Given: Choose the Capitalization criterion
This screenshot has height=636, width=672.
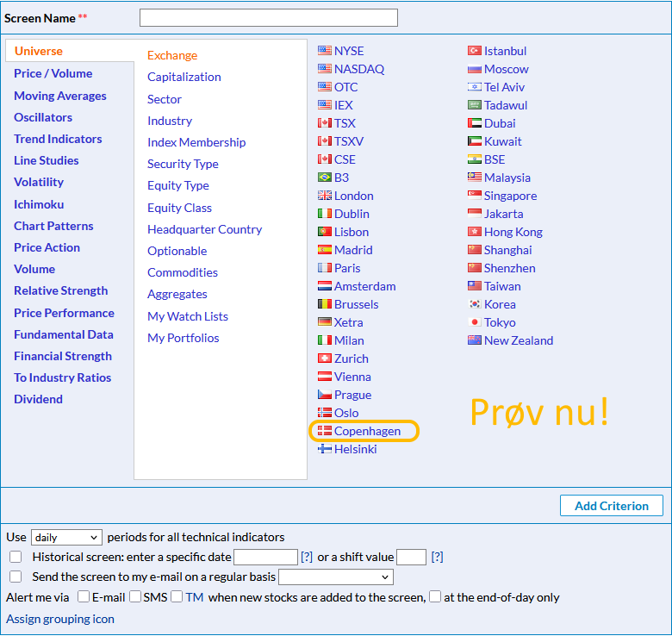Looking at the screenshot, I should click(x=184, y=77).
